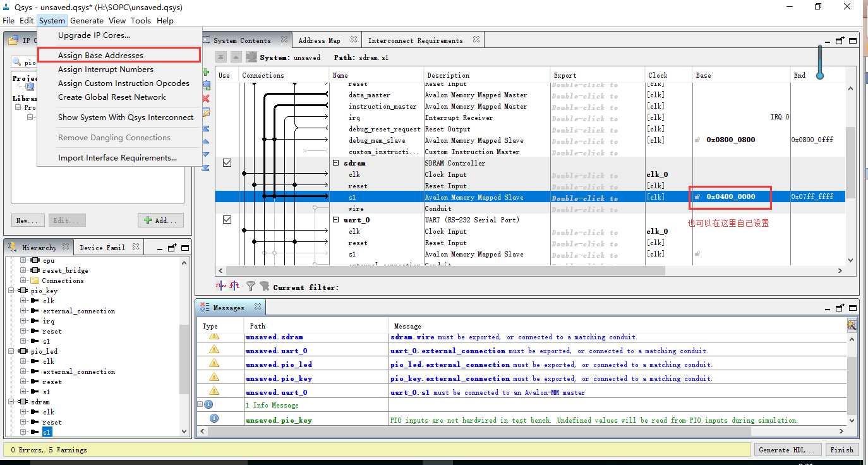Click the Base column header
The image size is (868, 465).
point(742,75)
